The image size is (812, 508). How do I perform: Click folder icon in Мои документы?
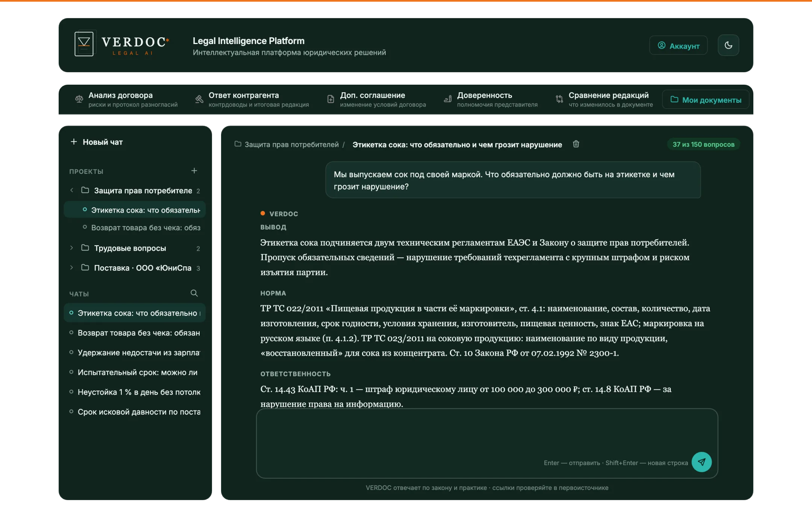pyautogui.click(x=674, y=99)
